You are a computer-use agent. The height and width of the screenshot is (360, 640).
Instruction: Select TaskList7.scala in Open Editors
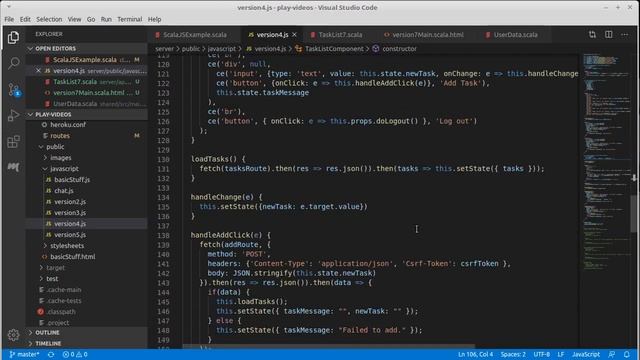[x=75, y=82]
